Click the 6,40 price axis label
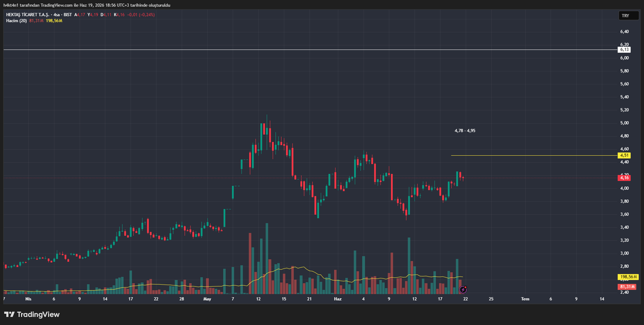This screenshot has width=644, height=325. click(624, 31)
